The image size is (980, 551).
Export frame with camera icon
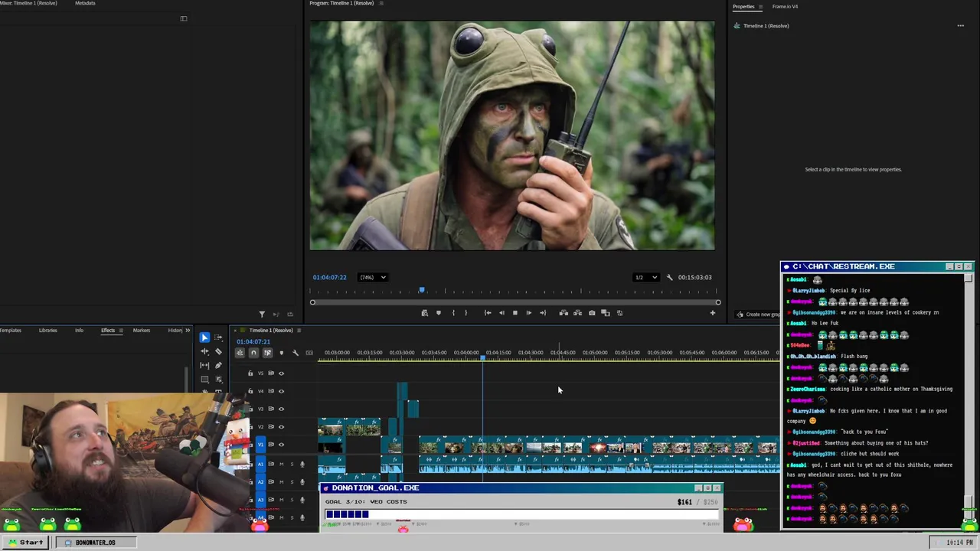[592, 313]
